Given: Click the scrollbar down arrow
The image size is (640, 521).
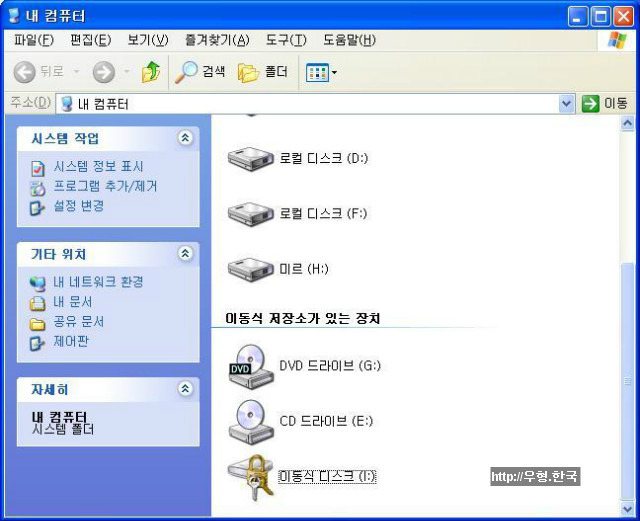Looking at the screenshot, I should coord(627,509).
